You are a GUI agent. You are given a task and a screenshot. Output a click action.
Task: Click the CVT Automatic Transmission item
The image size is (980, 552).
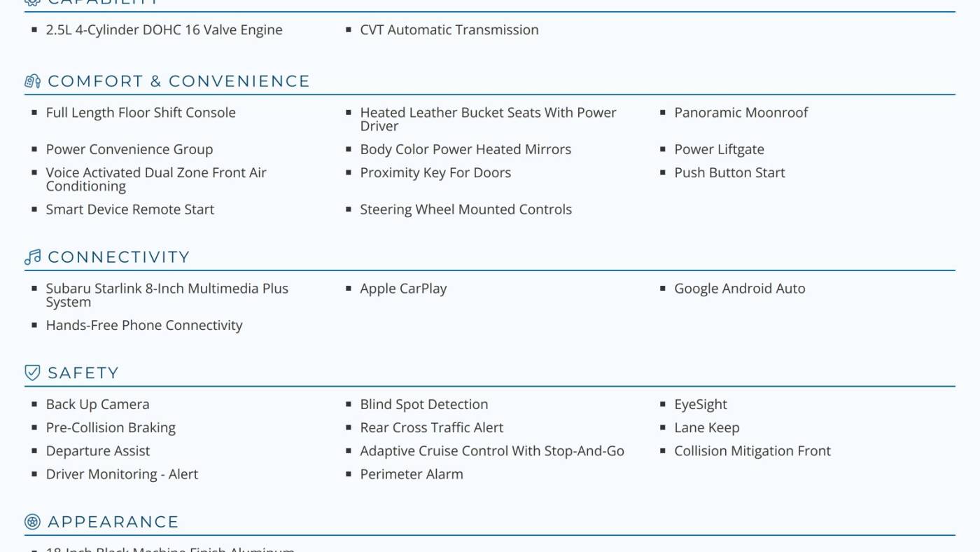449,30
